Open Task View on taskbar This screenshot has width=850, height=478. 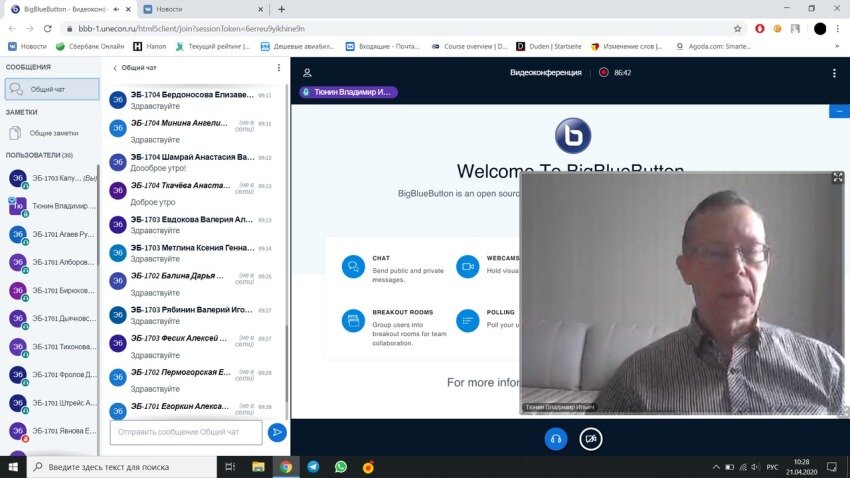[x=230, y=467]
